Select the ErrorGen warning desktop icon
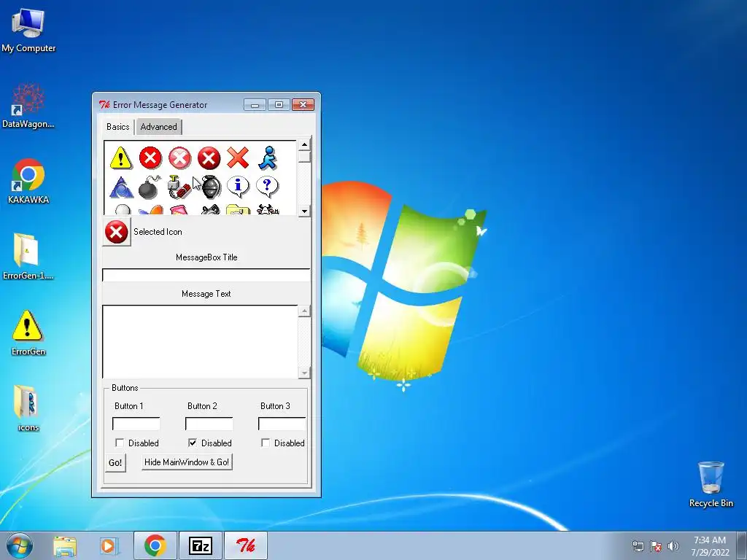 (x=28, y=332)
